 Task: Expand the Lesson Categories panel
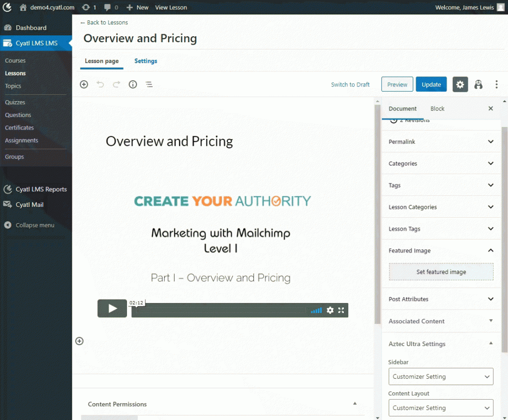(441, 207)
